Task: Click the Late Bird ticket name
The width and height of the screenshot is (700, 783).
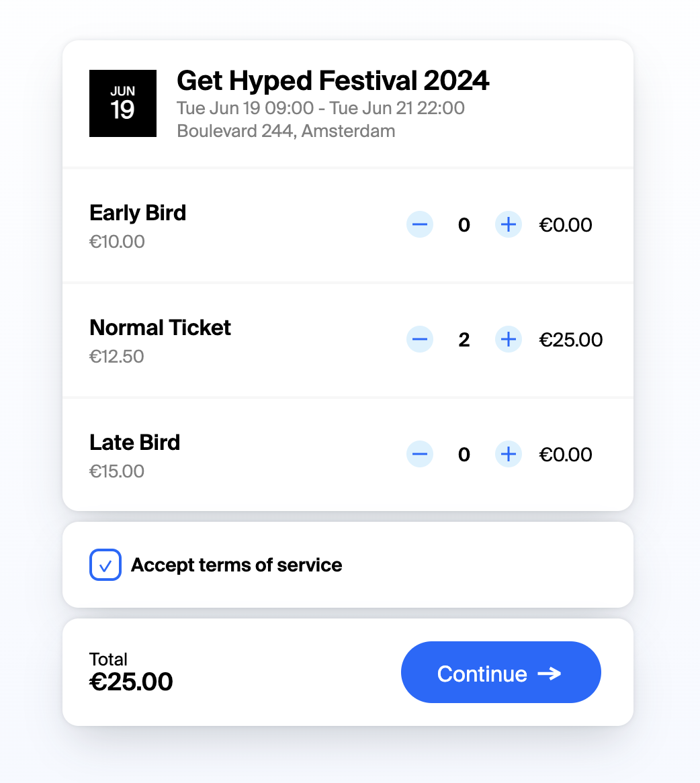Action: pyautogui.click(x=135, y=443)
